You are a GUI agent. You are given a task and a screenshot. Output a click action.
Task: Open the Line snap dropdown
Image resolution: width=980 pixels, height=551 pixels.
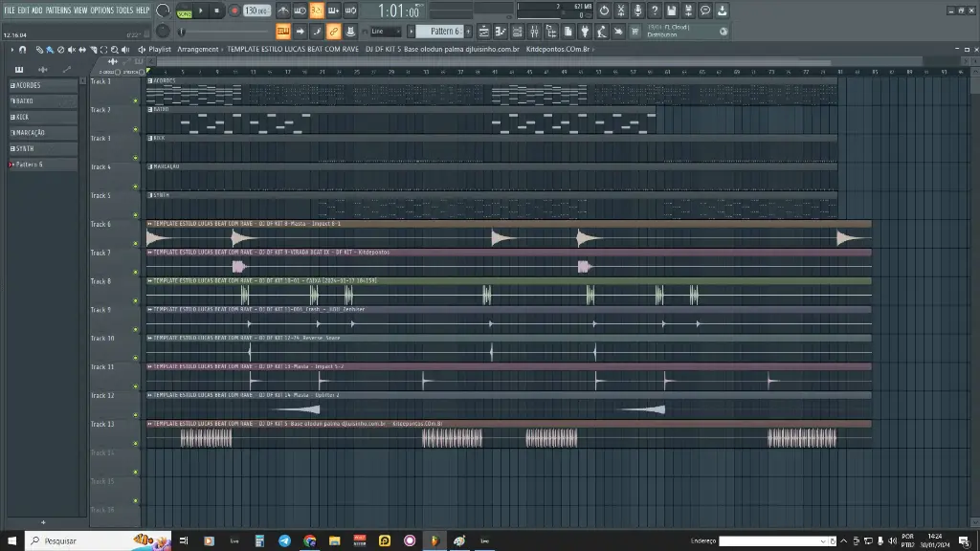385,32
